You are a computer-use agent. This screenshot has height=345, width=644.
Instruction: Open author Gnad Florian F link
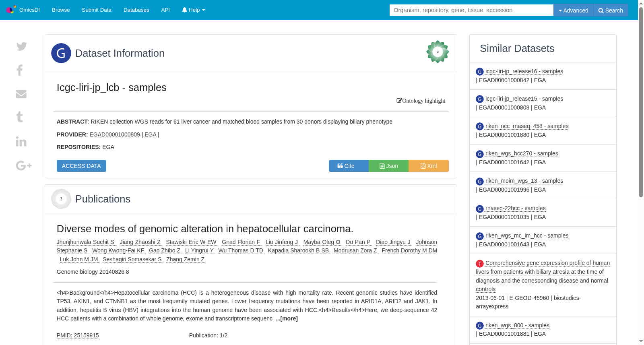click(x=242, y=242)
